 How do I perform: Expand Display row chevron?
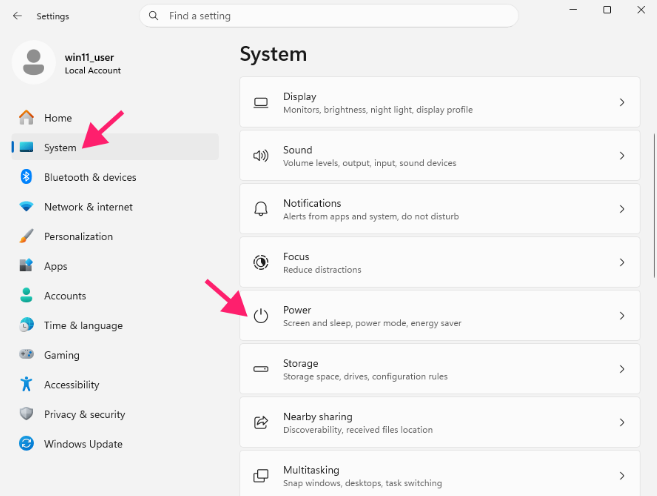pos(622,102)
